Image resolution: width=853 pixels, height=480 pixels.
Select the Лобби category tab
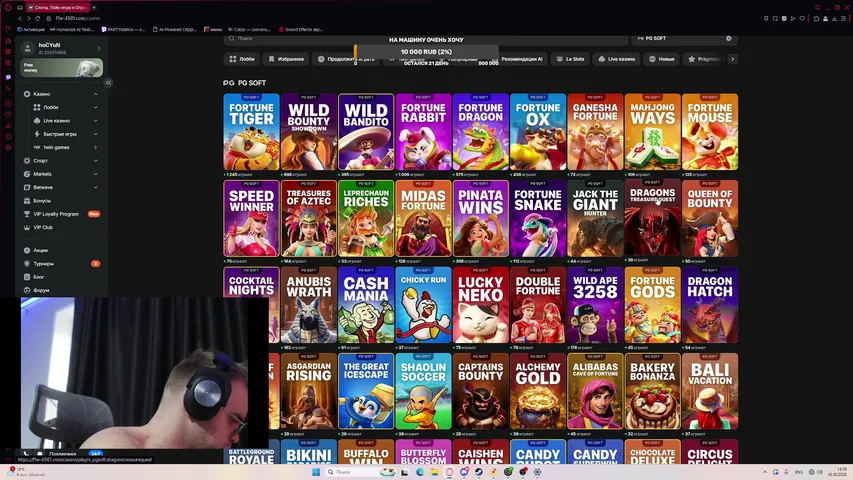coord(242,59)
